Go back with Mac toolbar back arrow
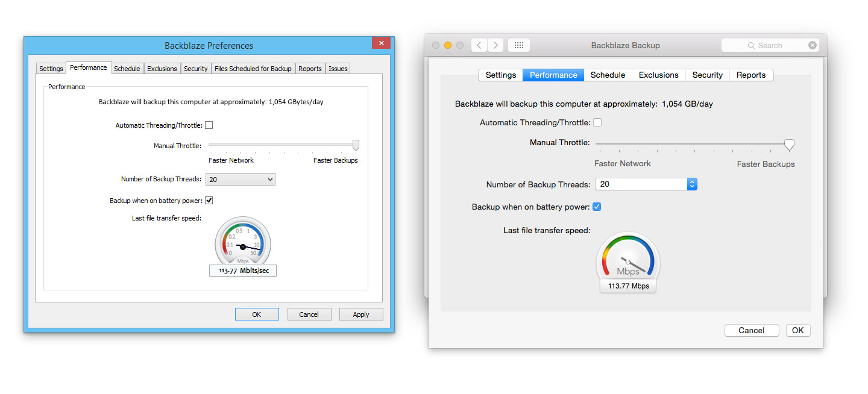868x394 pixels. click(479, 45)
